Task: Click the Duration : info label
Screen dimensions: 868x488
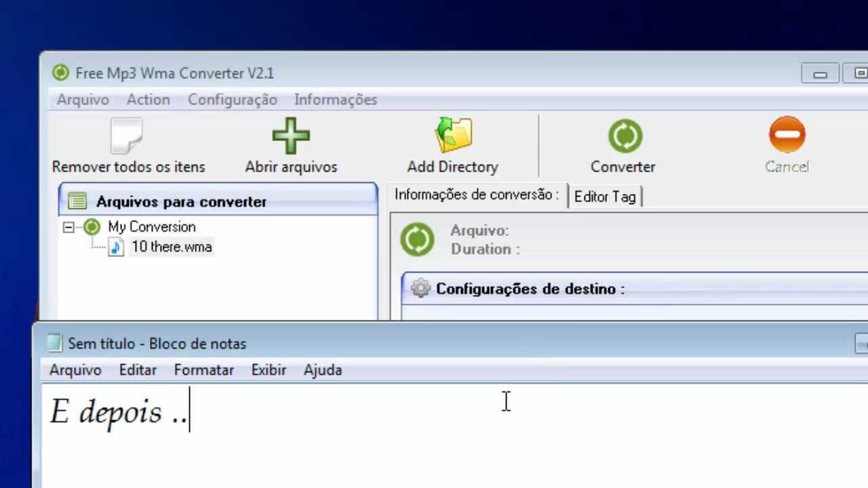Action: pos(486,249)
